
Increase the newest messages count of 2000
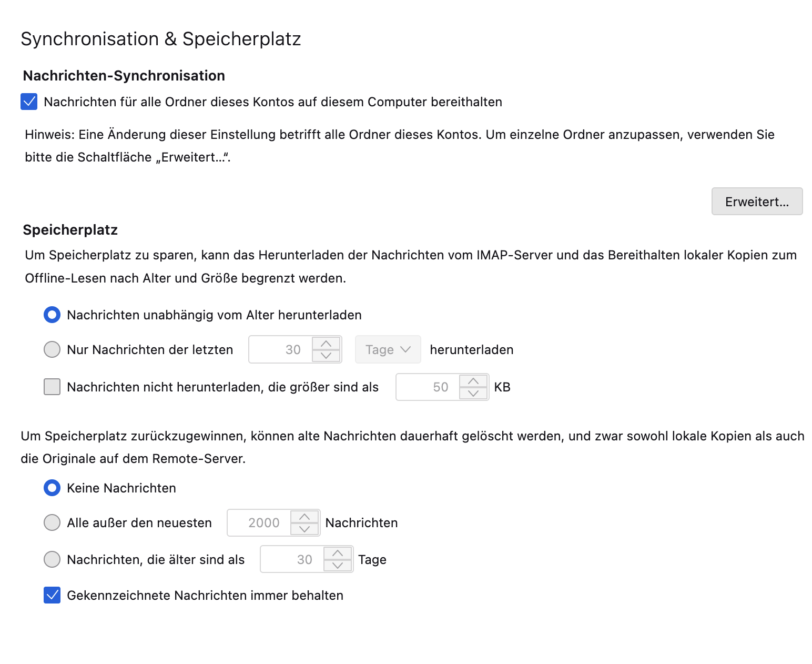pyautogui.click(x=304, y=517)
